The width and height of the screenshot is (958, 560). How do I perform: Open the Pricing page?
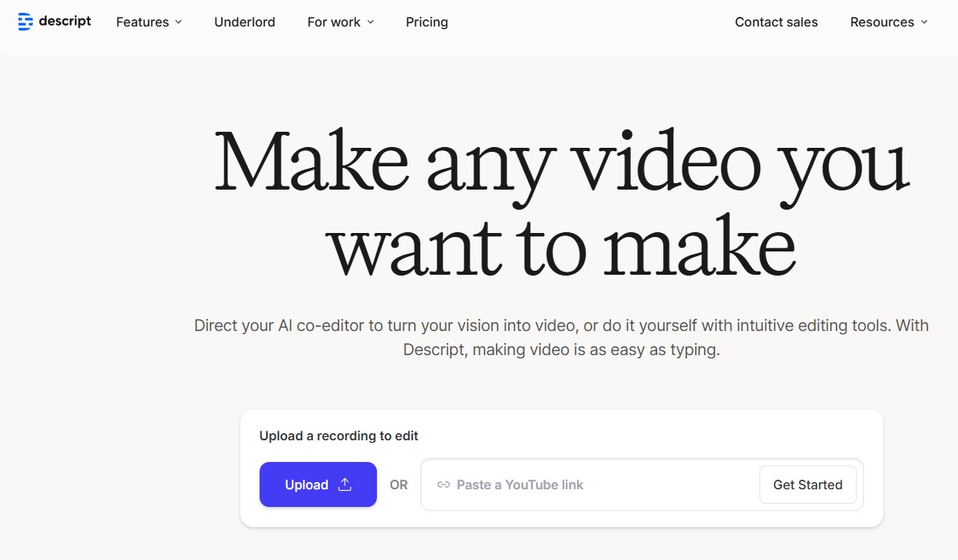427,22
